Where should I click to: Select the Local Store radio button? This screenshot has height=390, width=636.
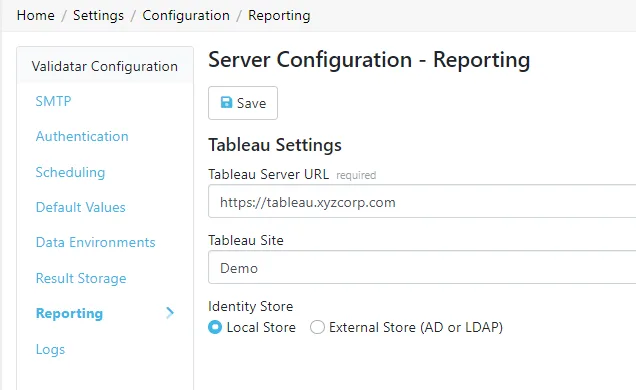click(x=215, y=327)
